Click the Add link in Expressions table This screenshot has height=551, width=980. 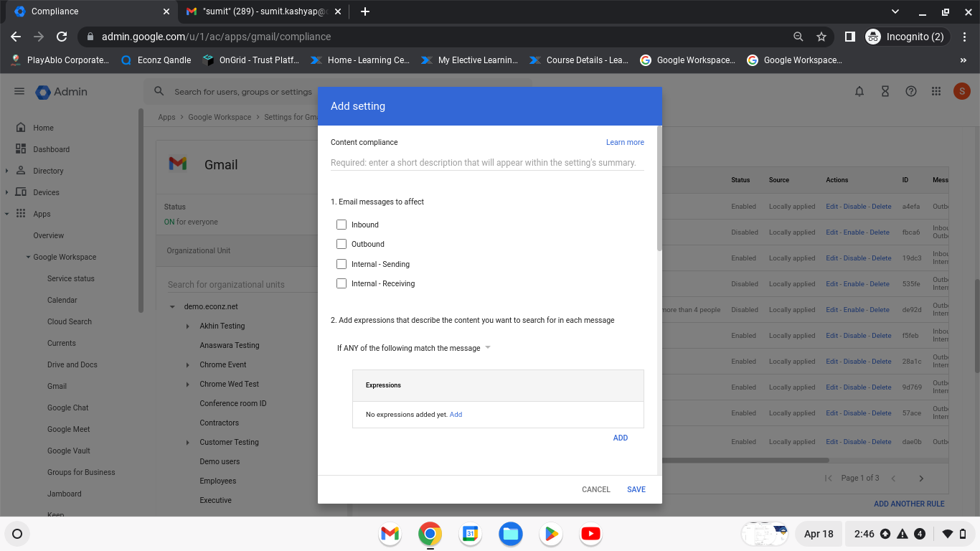(x=456, y=415)
